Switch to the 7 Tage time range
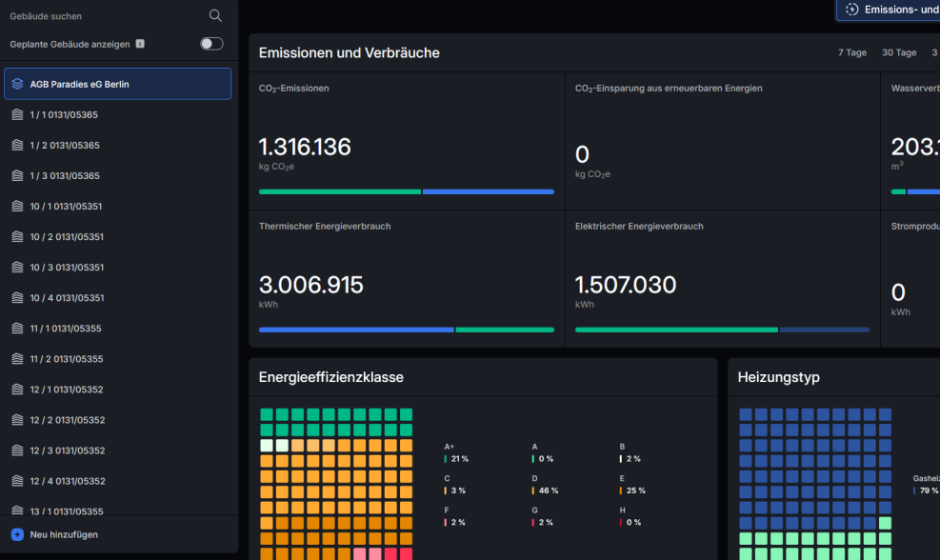Screen dimensions: 940x560 pos(851,53)
